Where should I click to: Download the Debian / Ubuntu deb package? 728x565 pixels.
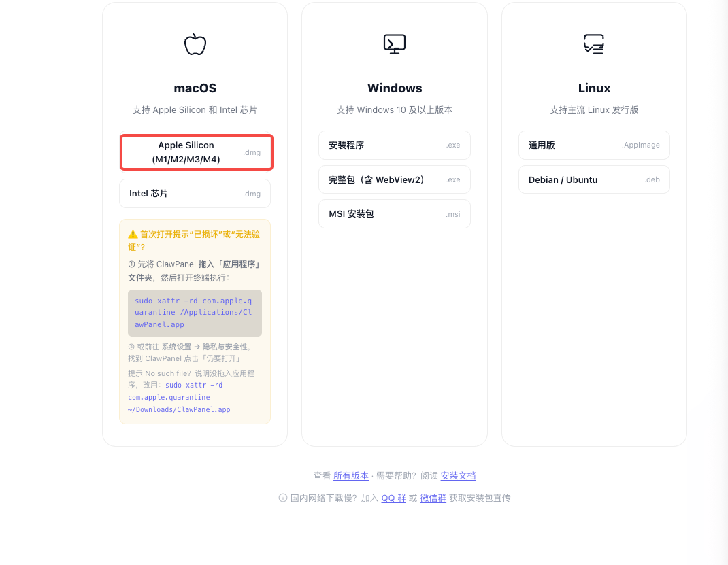coord(594,179)
